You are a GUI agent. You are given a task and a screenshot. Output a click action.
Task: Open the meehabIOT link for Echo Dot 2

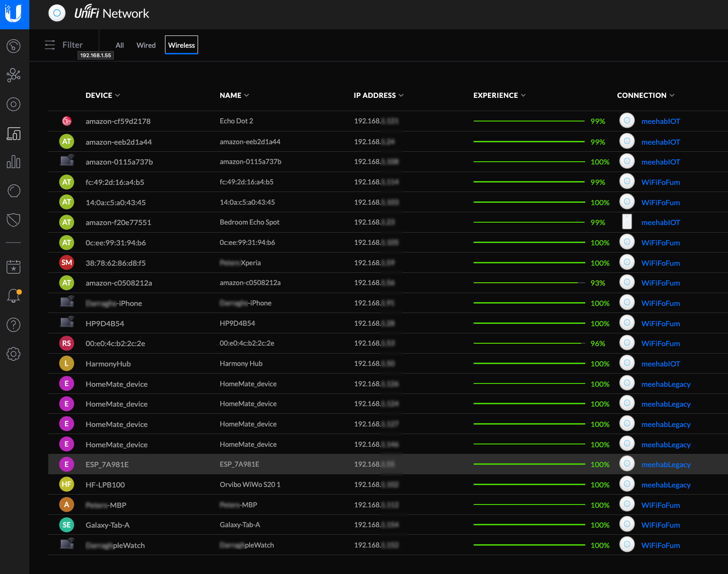[x=660, y=121]
